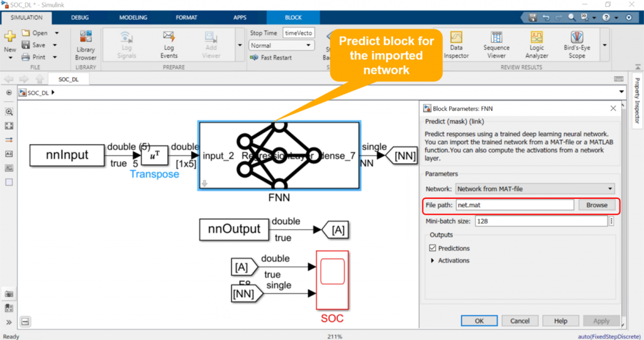Viewport: 644px width, 340px height.
Task: Click the Mini-batch size input field
Action: (x=540, y=221)
